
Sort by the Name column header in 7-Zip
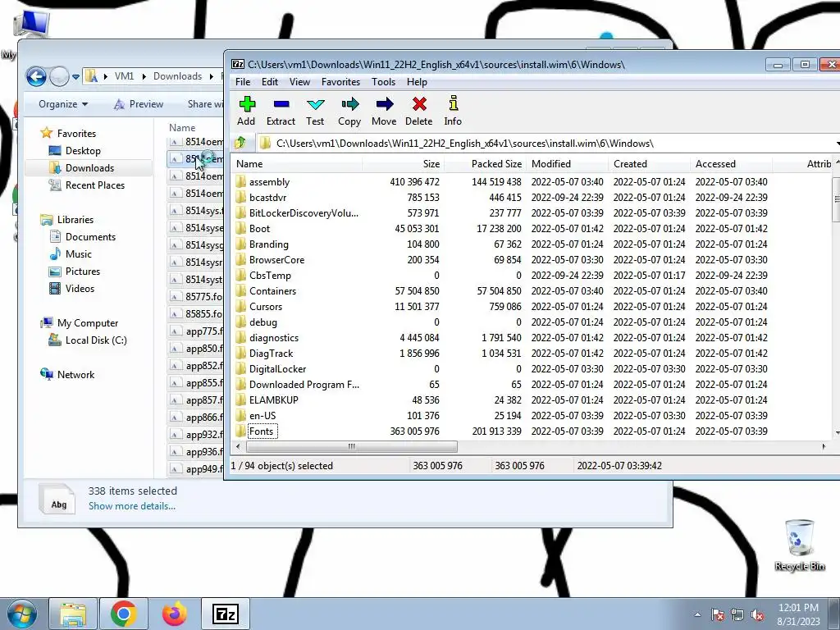click(297, 164)
